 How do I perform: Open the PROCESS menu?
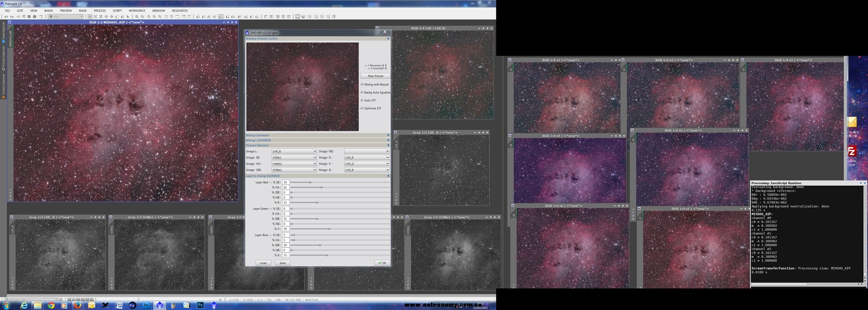100,11
